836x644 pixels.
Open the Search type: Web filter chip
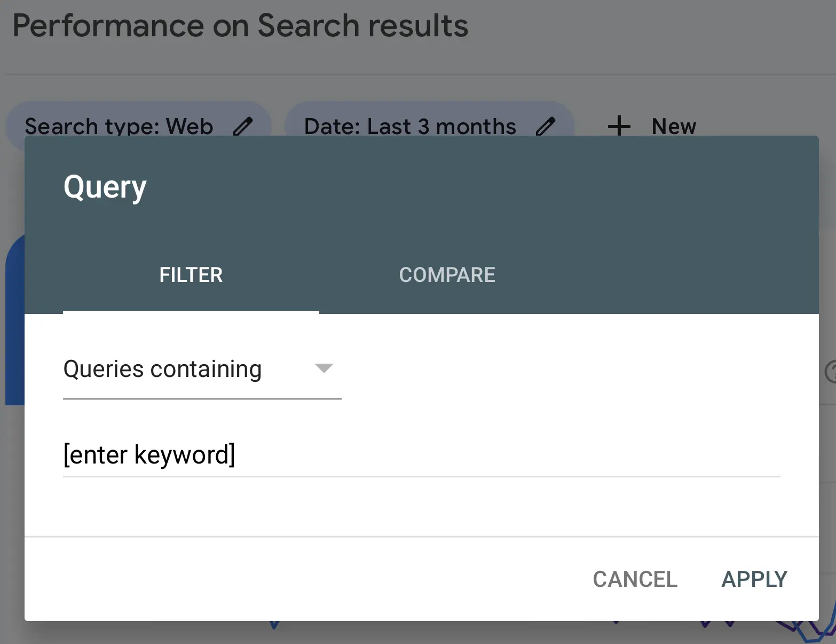tap(119, 126)
